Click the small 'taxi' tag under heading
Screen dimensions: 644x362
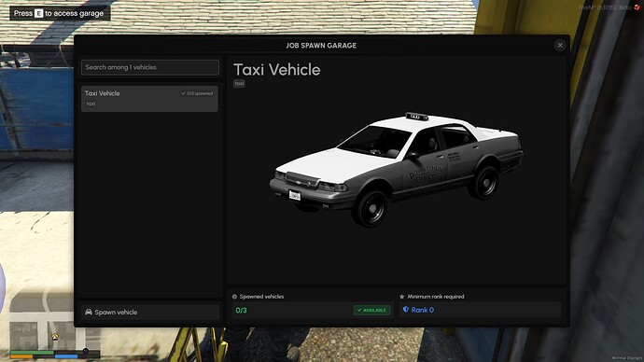click(239, 83)
